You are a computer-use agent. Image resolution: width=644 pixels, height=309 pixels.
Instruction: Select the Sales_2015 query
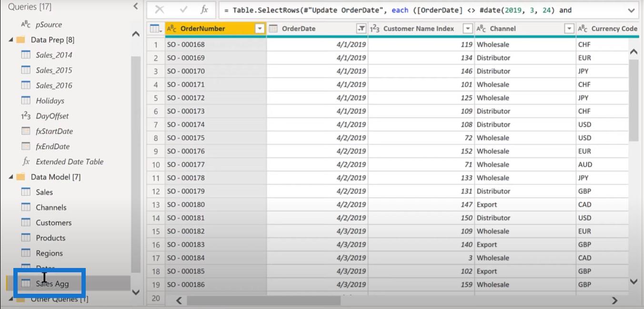54,70
